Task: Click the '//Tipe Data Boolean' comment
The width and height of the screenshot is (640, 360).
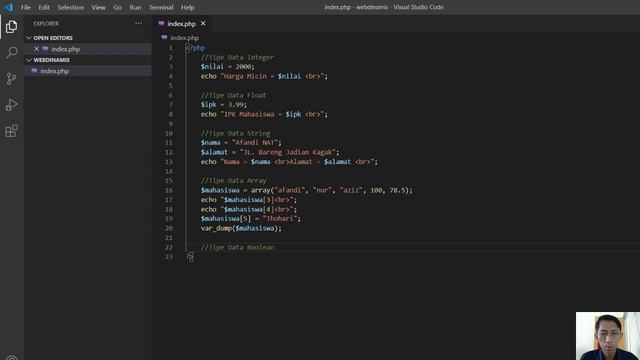Action: (237, 247)
